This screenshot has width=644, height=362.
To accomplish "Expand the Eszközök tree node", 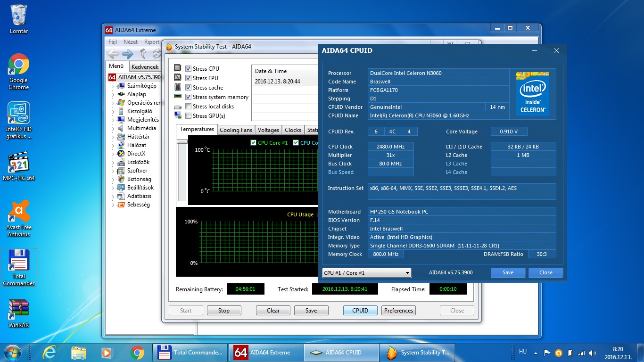I will coord(113,163).
